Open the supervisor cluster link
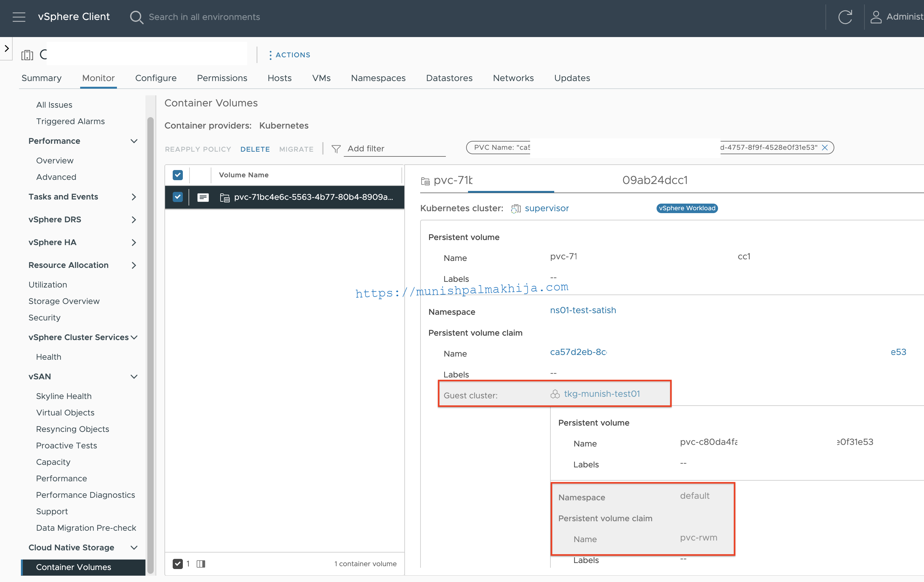924x582 pixels. [547, 208]
